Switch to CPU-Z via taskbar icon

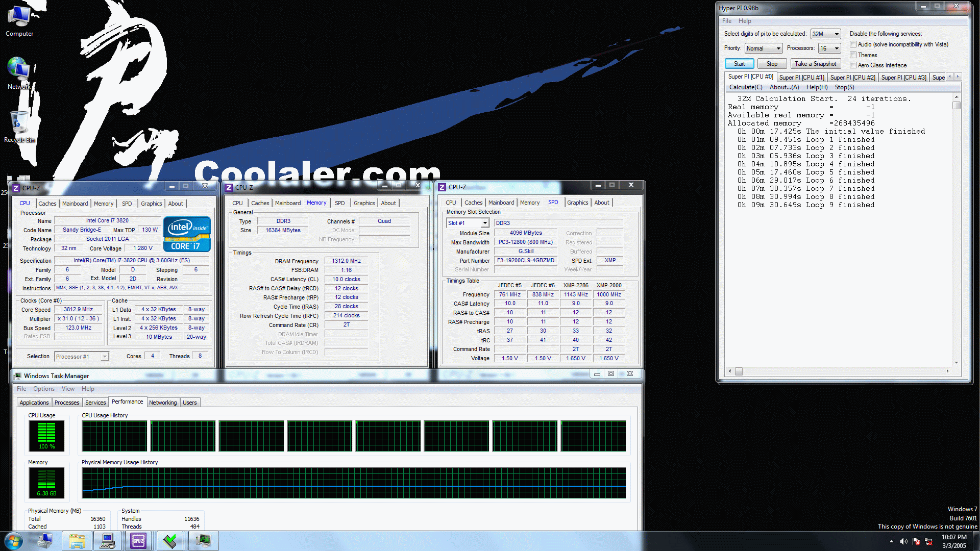[x=138, y=541]
